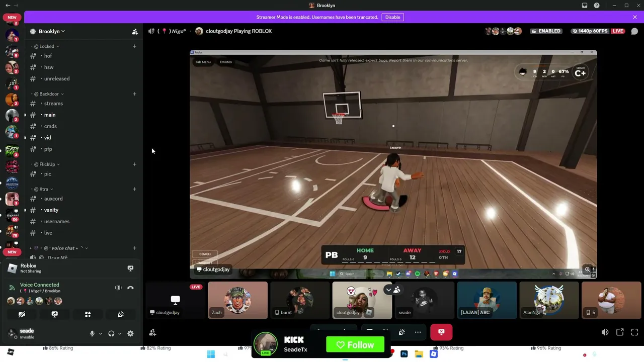Select Zach's participant tile

238,300
